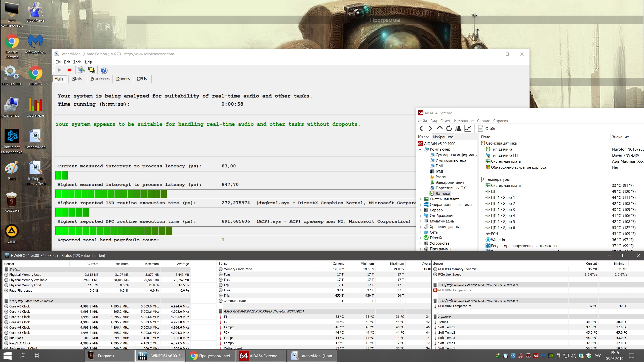Expand the DirectX tree node
The image size is (644, 362).
pyautogui.click(x=420, y=238)
